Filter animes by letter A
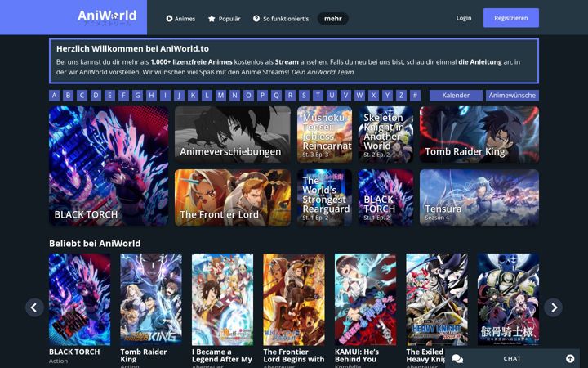The width and height of the screenshot is (588, 368). click(x=55, y=96)
